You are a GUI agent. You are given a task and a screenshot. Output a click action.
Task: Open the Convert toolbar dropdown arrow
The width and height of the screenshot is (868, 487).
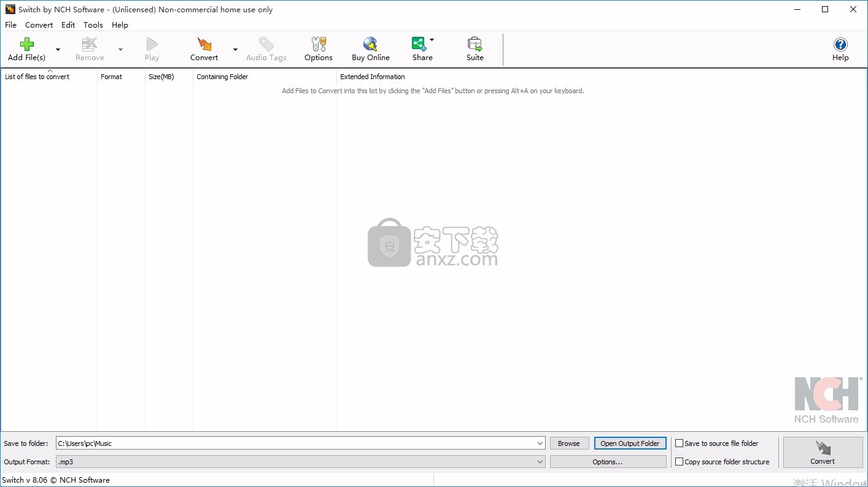pos(235,50)
